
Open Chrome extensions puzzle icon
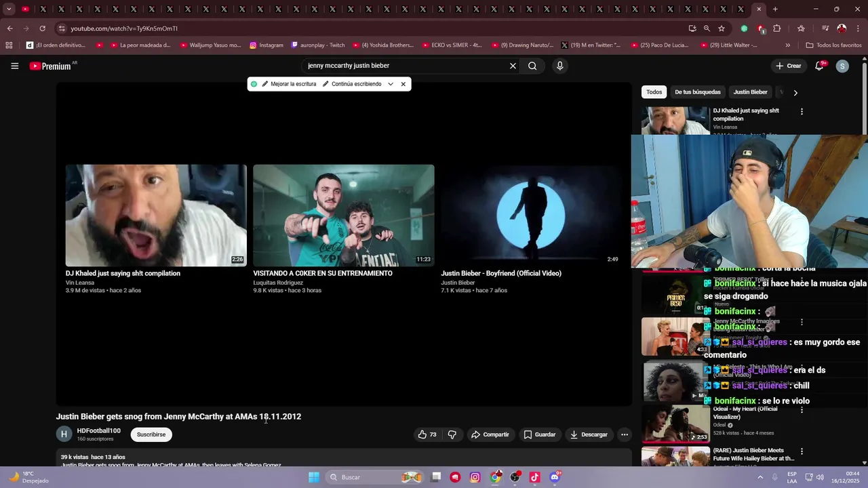(777, 28)
